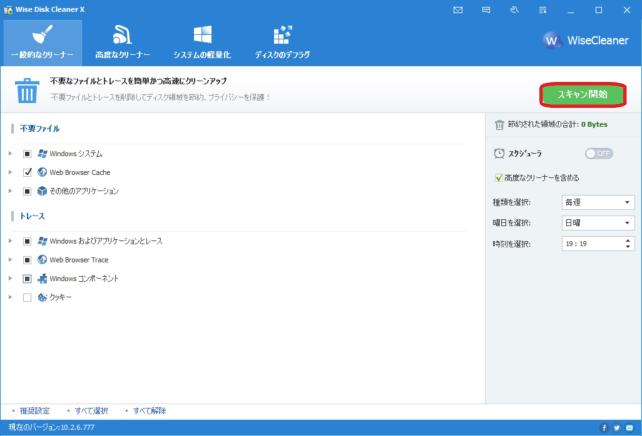The width and height of the screenshot is (642, 436).
Task: Open the 曜日を選択 dropdown showing 日曜
Action: tap(598, 223)
